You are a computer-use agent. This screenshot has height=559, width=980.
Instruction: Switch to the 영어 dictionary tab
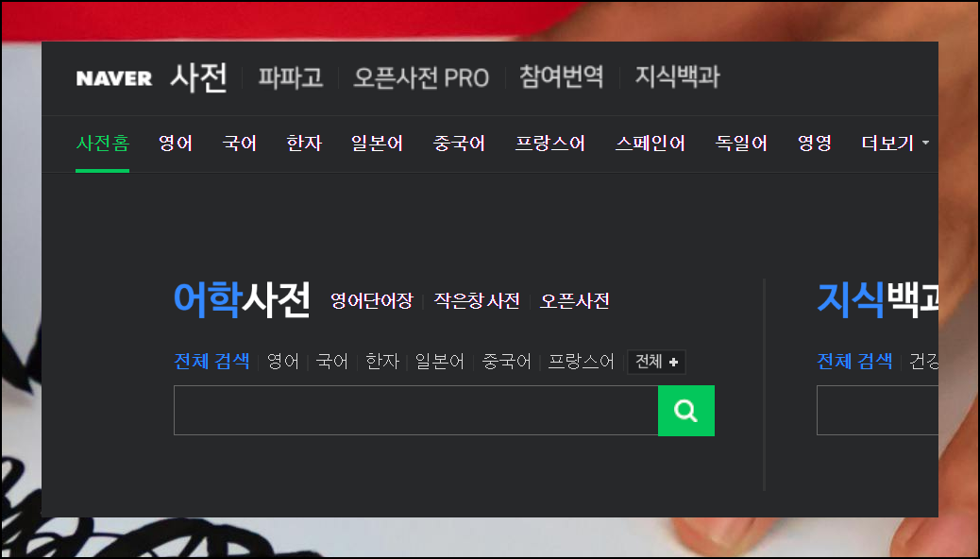coord(176,144)
